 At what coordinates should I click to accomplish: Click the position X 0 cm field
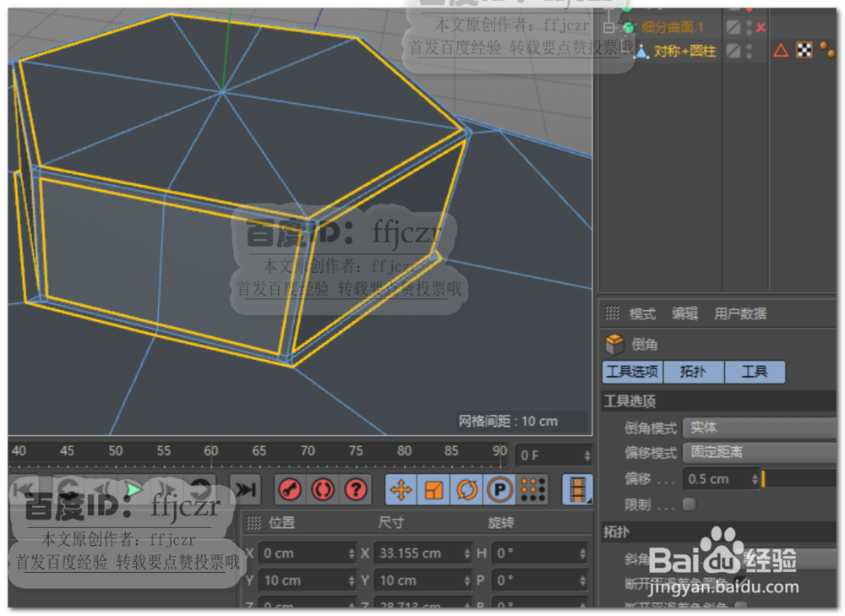pos(308,553)
